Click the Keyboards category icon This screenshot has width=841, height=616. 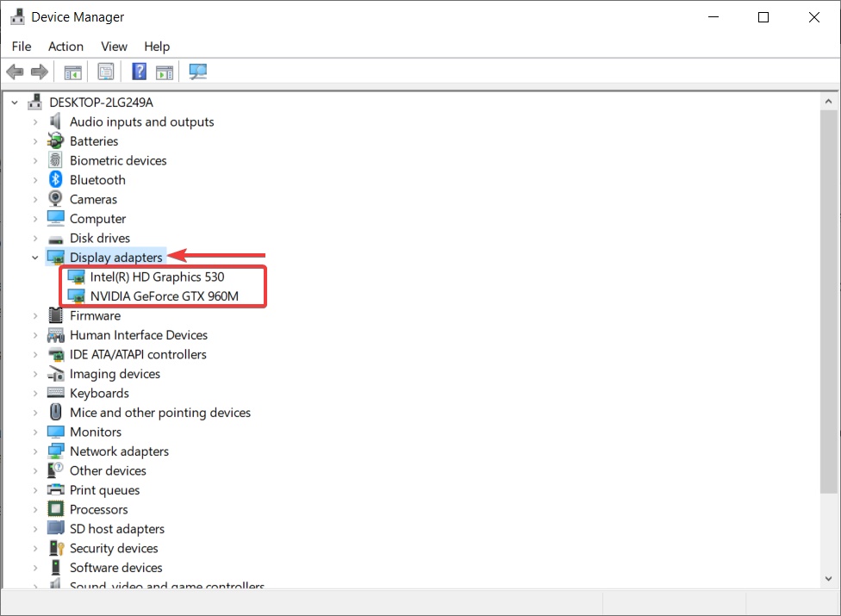tap(56, 393)
